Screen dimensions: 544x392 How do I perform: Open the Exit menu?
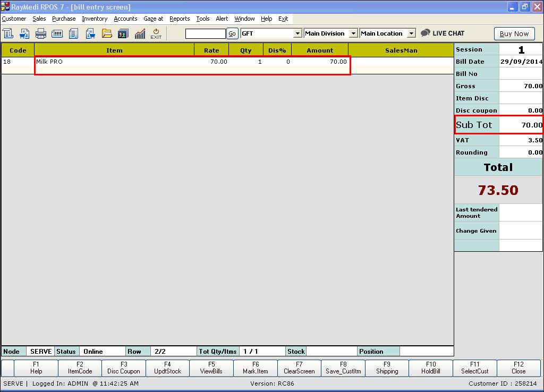click(x=283, y=19)
